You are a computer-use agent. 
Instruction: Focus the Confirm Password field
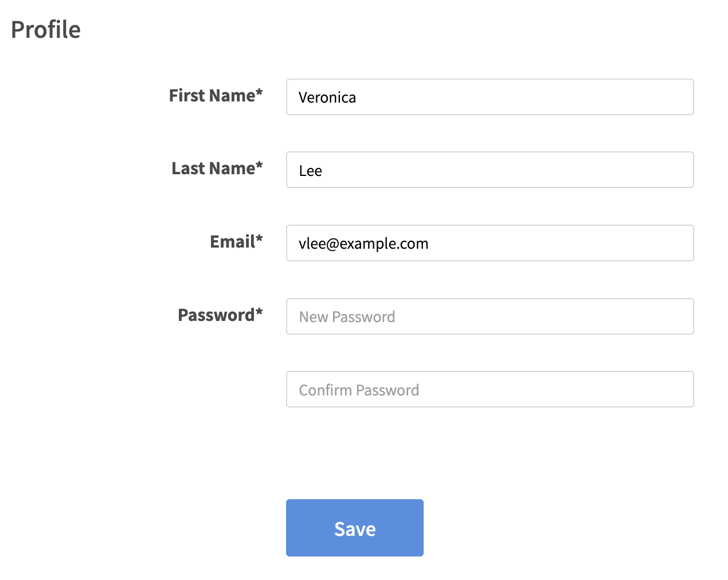(490, 390)
